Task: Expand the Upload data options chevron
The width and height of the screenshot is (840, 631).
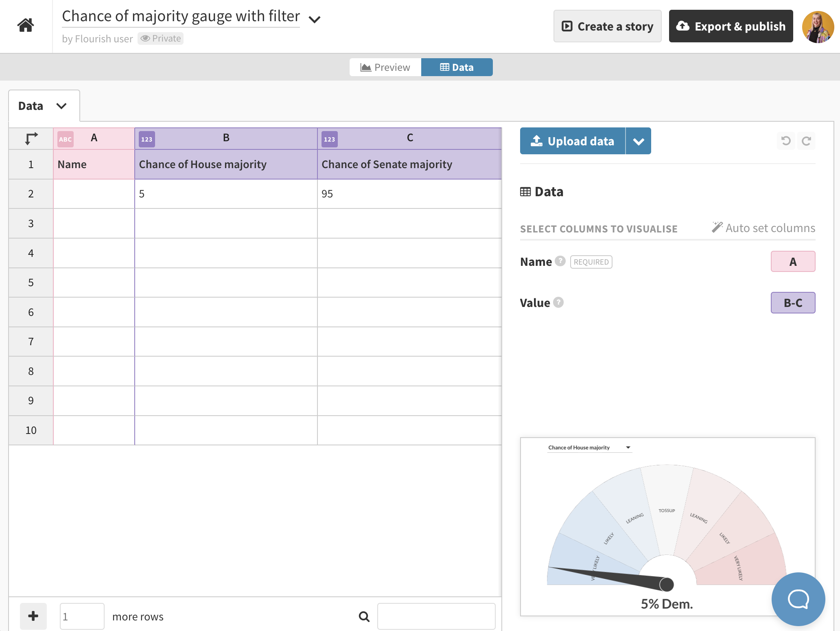Action: 638,141
